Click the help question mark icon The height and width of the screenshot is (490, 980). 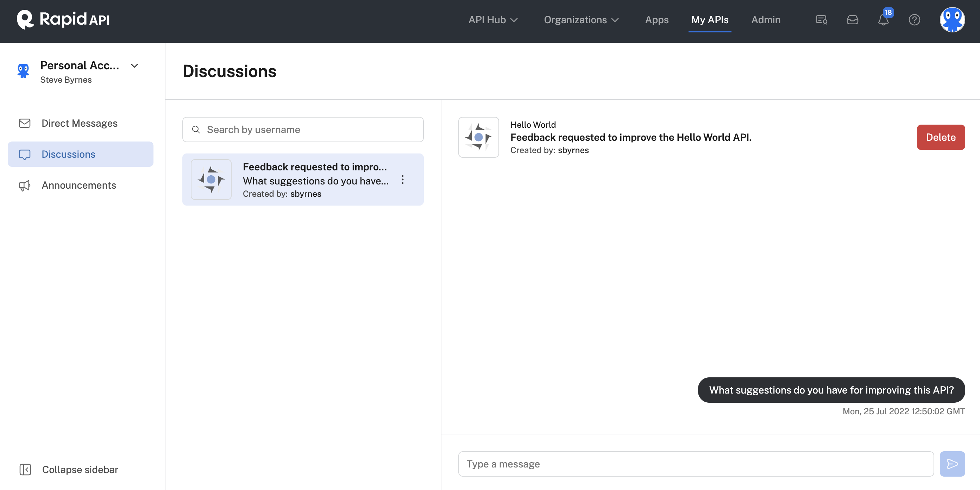click(x=915, y=19)
